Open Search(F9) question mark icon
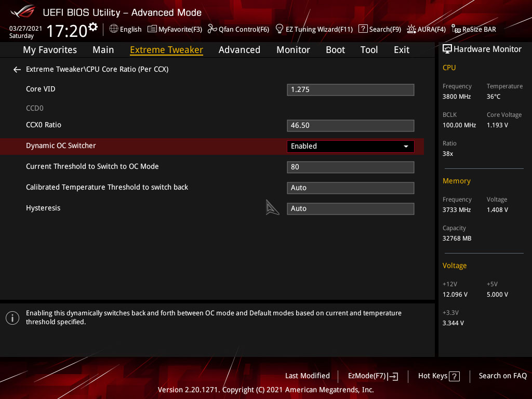This screenshot has width=532, height=399. click(363, 29)
